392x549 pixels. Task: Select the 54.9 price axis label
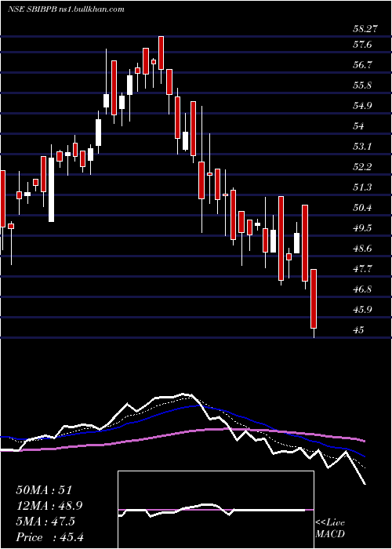coord(362,106)
